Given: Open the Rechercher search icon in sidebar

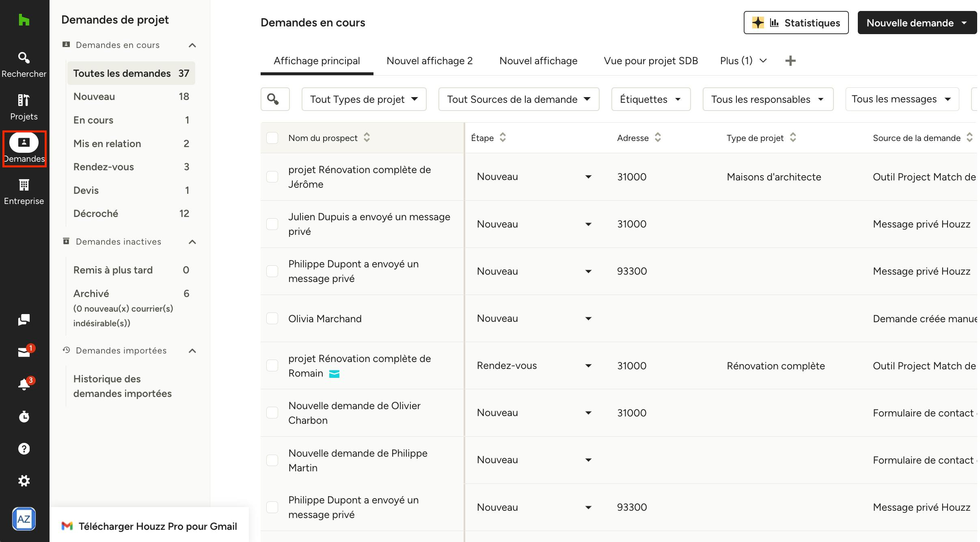Looking at the screenshot, I should click(x=24, y=65).
